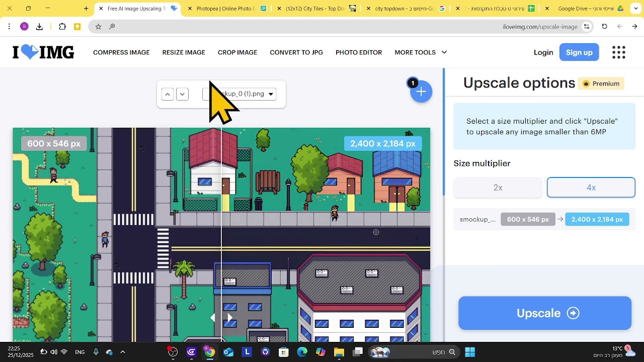Open CROP IMAGE tool
The width and height of the screenshot is (644, 362).
(237, 52)
